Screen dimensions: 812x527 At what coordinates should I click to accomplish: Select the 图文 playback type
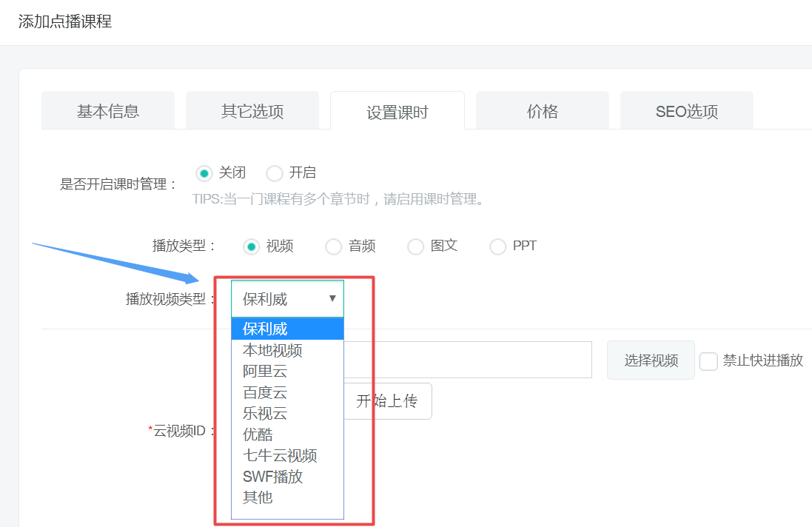click(416, 246)
